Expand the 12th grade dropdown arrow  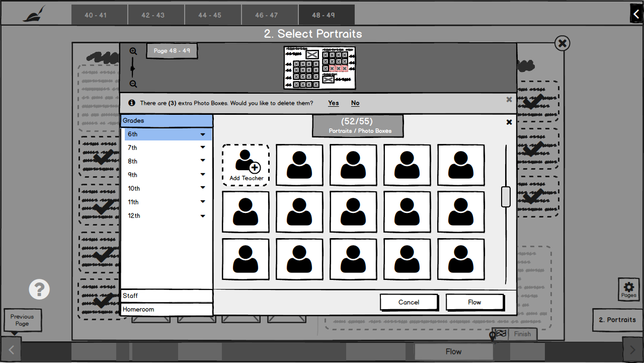tap(203, 216)
